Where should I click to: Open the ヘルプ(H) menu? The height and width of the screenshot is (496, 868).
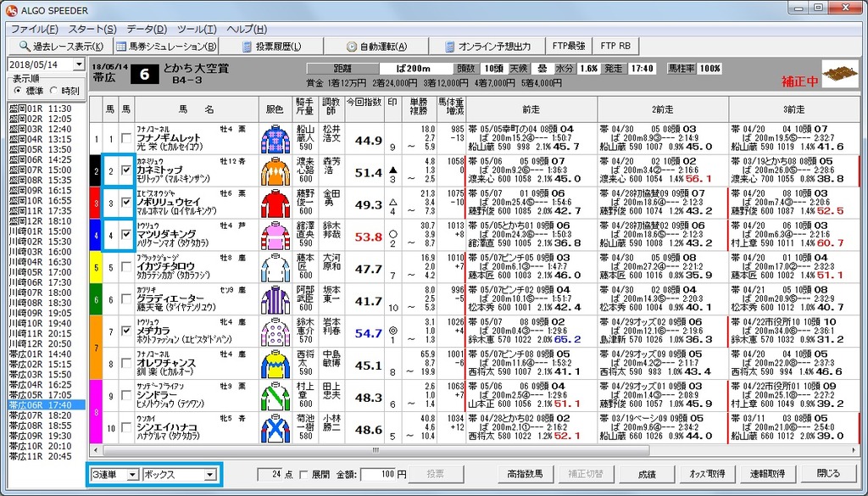(247, 30)
